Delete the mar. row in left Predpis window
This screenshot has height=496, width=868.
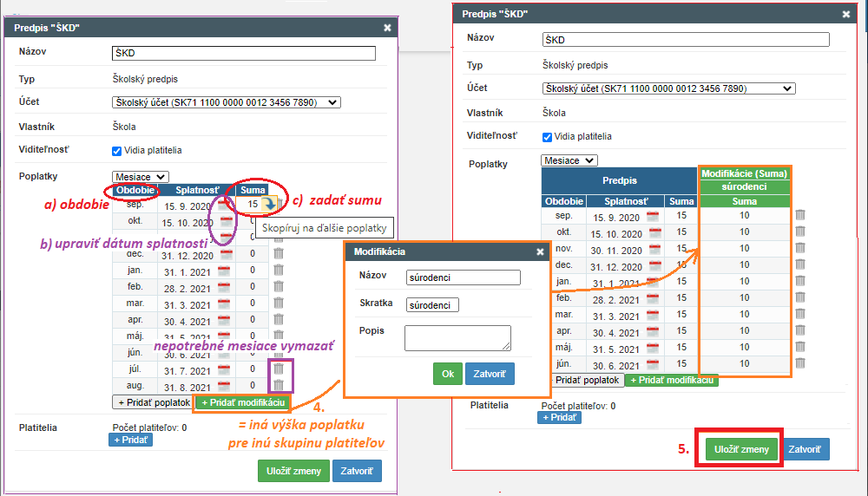coord(279,303)
